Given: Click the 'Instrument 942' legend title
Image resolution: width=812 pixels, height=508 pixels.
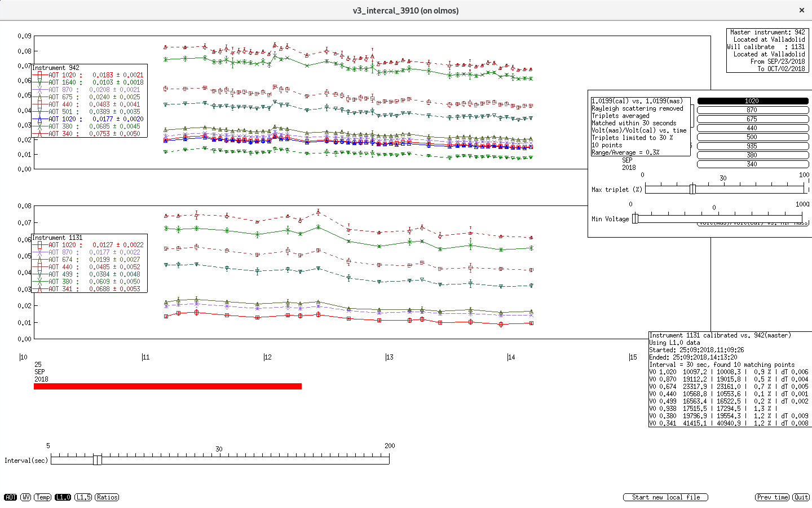Looking at the screenshot, I should pos(56,68).
